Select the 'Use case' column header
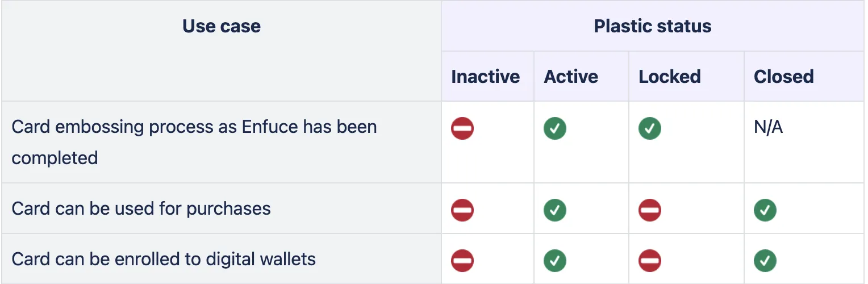This screenshot has height=284, width=868. point(222,26)
